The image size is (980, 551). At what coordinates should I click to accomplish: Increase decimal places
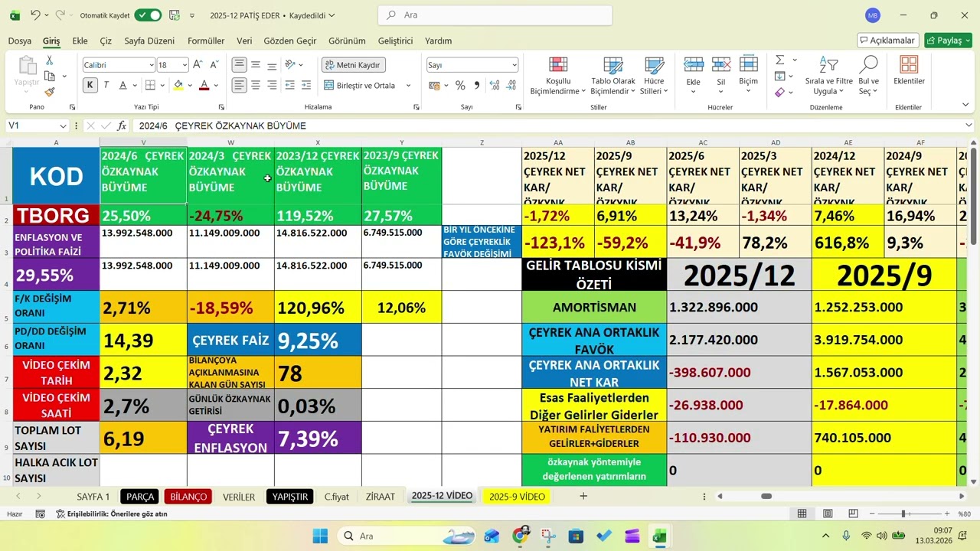pos(495,85)
